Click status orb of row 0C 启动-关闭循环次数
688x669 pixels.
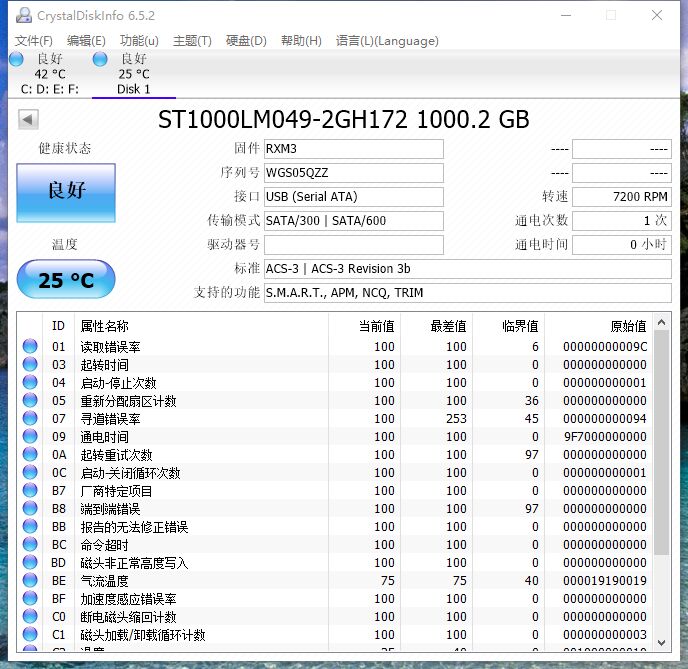pyautogui.click(x=30, y=472)
